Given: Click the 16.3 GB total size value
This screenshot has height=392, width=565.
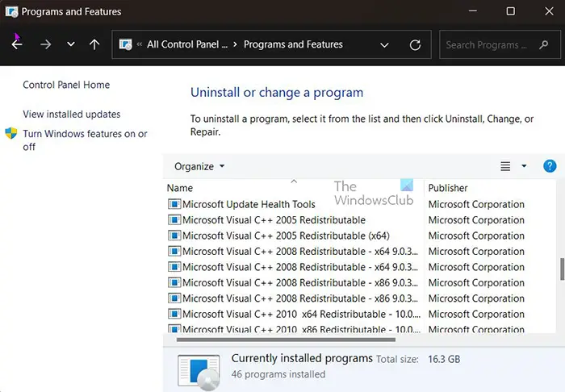Looking at the screenshot, I should [x=444, y=359].
